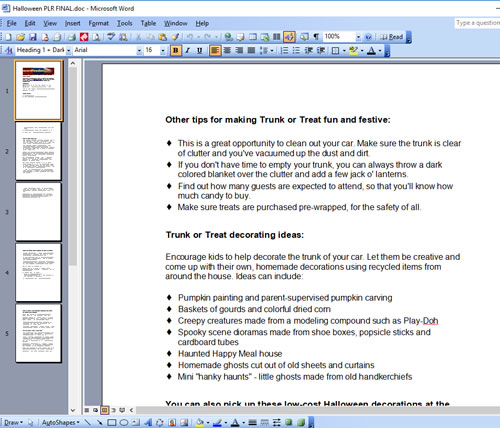Click Decrease Indent
500x428 pixels.
tap(309, 51)
